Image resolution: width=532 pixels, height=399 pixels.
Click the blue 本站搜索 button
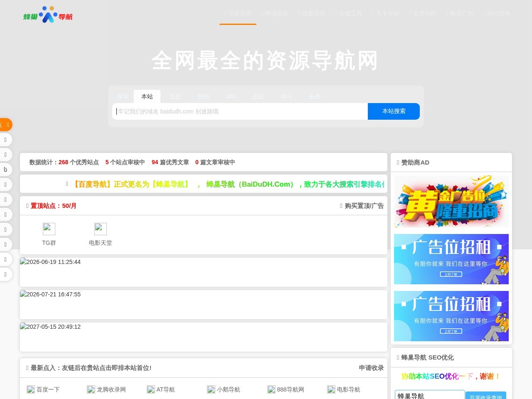point(394,111)
